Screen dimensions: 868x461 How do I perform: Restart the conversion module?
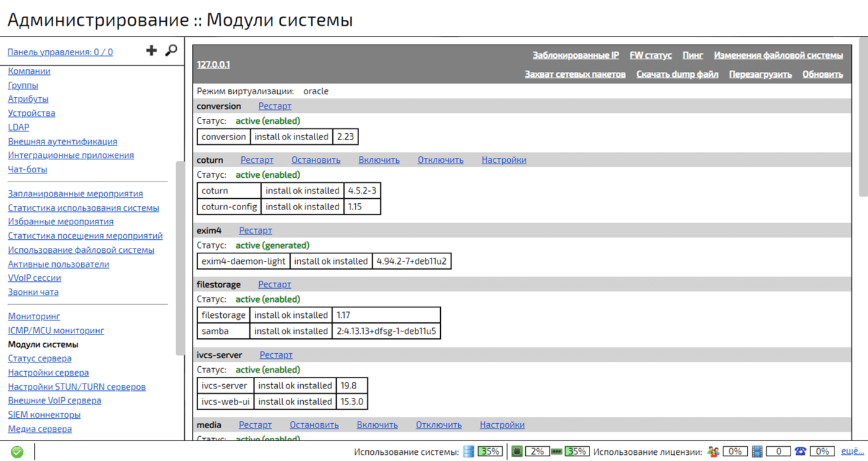coord(275,106)
